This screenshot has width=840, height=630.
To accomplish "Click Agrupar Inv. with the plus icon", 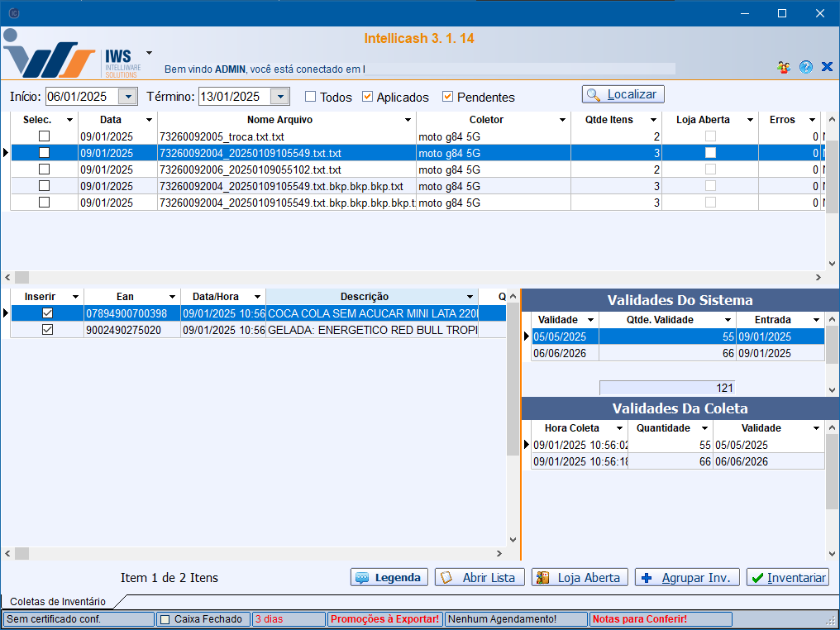I will click(x=687, y=578).
